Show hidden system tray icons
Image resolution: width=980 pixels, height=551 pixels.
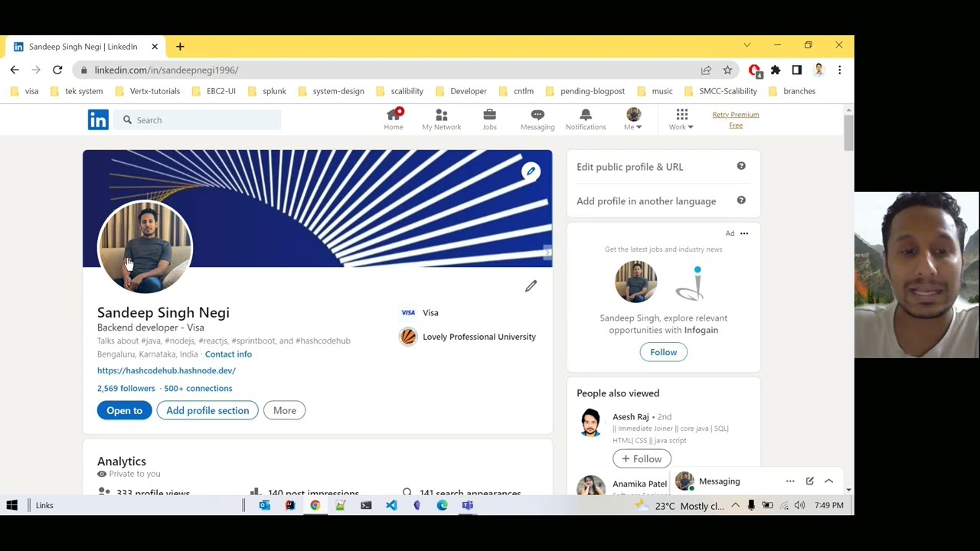(x=735, y=505)
